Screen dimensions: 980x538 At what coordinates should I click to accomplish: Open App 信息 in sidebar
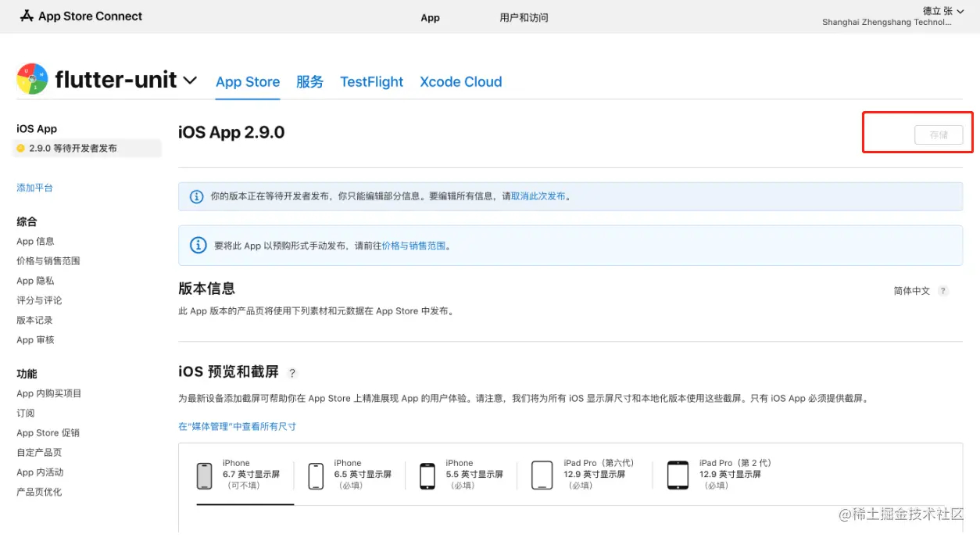click(35, 242)
